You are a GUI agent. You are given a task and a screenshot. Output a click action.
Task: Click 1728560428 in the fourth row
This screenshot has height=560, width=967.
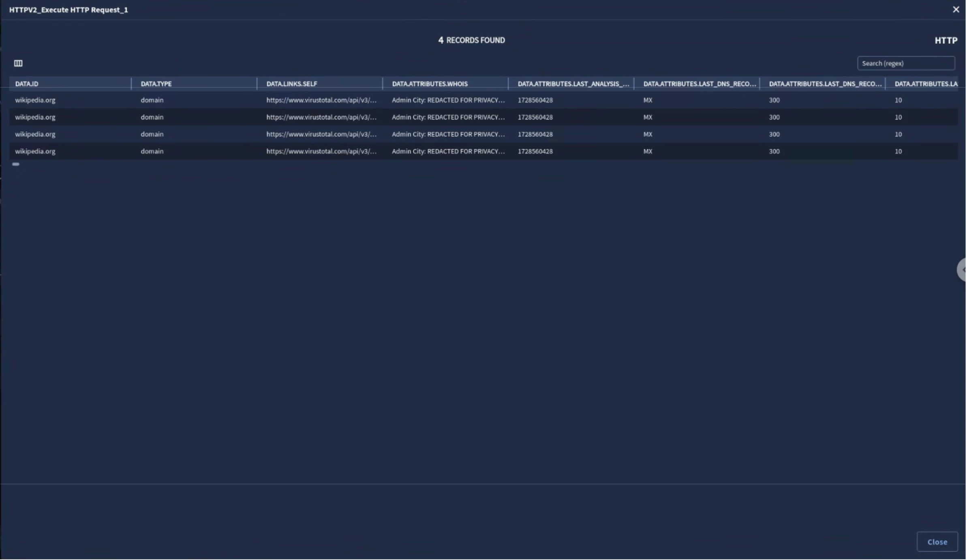tap(536, 151)
